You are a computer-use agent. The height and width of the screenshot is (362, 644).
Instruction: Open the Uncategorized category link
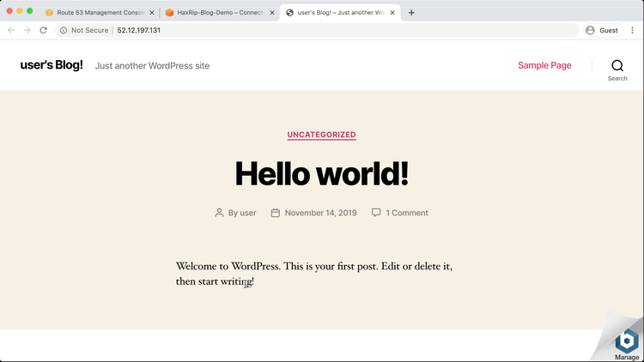322,135
